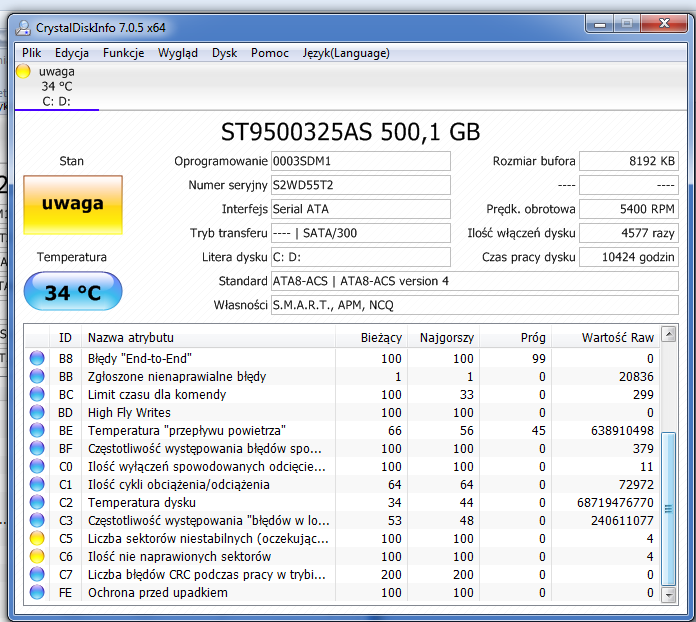Click the blue status icon for attribute C3
696x622 pixels.
point(37,520)
